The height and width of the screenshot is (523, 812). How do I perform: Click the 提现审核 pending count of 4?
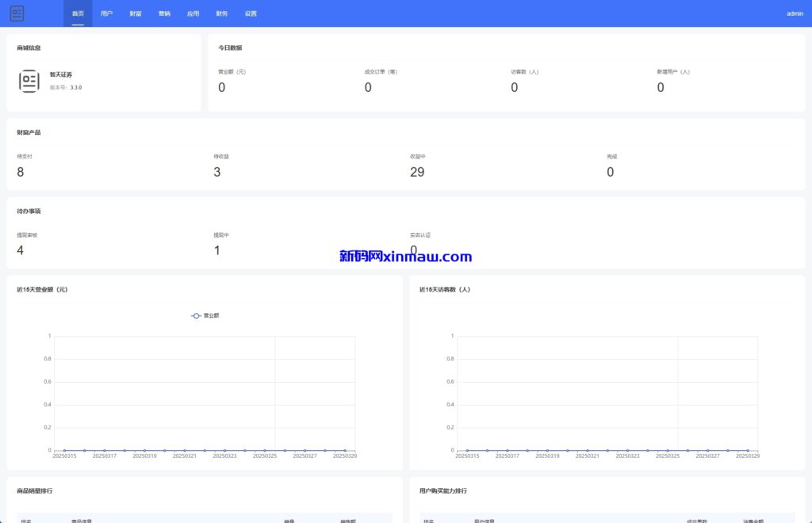[21, 250]
